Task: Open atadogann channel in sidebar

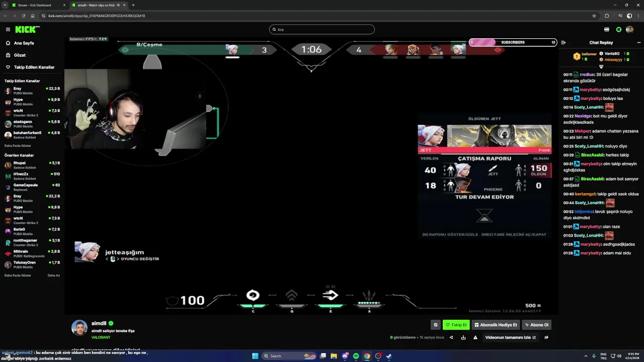Action: 32,124
